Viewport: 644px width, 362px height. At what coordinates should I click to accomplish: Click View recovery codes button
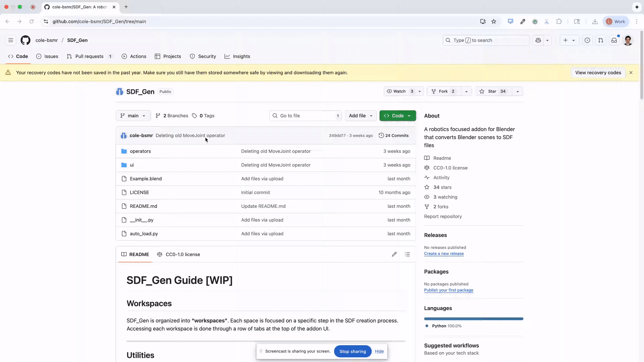point(598,73)
